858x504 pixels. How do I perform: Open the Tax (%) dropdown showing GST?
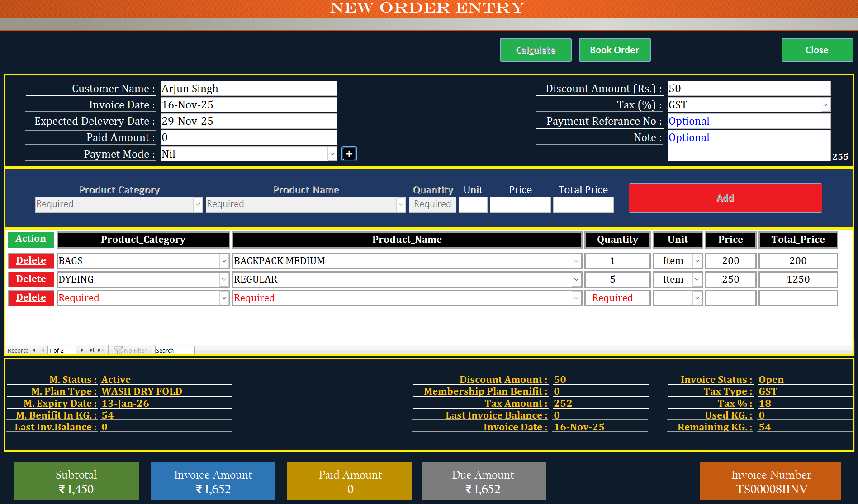pos(826,104)
